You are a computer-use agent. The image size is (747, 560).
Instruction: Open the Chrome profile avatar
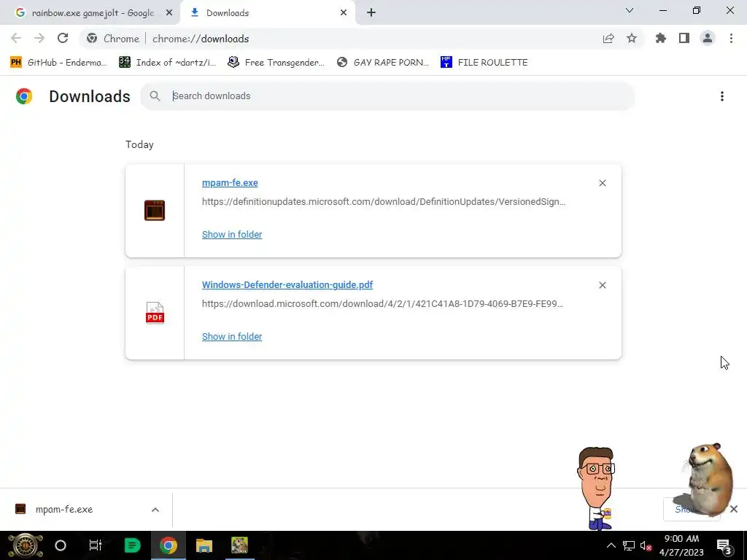pyautogui.click(x=708, y=38)
